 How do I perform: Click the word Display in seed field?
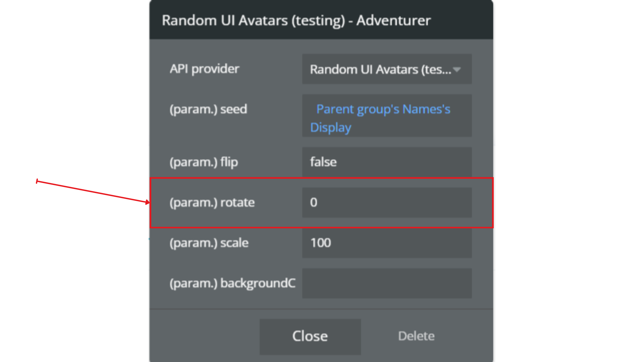point(331,128)
